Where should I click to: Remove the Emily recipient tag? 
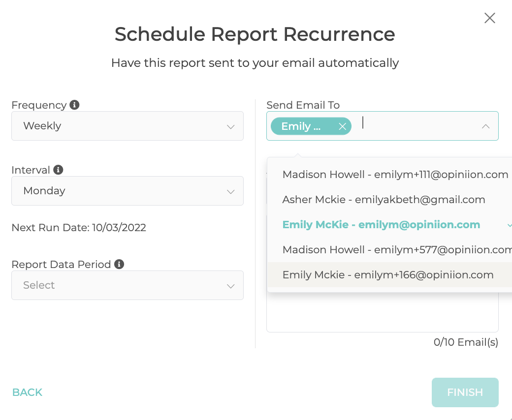pos(342,126)
